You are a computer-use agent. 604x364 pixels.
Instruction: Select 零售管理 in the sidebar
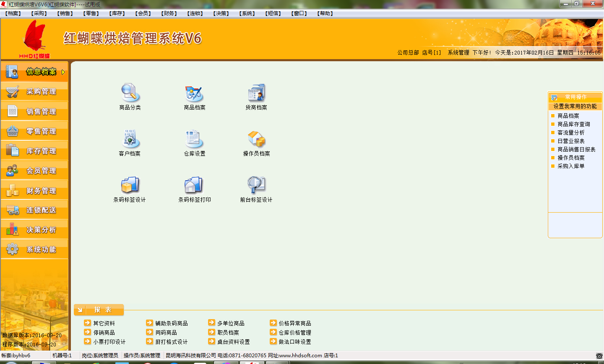click(34, 131)
